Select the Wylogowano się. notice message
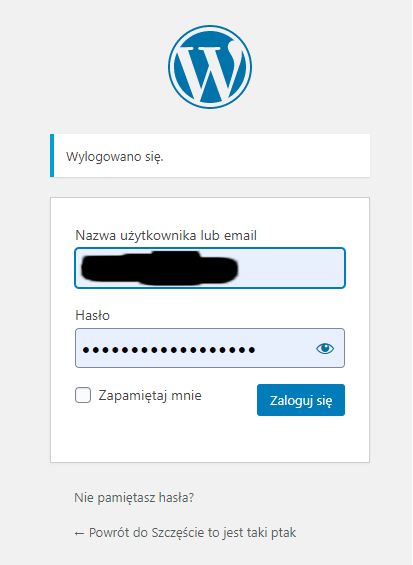The image size is (413, 565). 115,157
